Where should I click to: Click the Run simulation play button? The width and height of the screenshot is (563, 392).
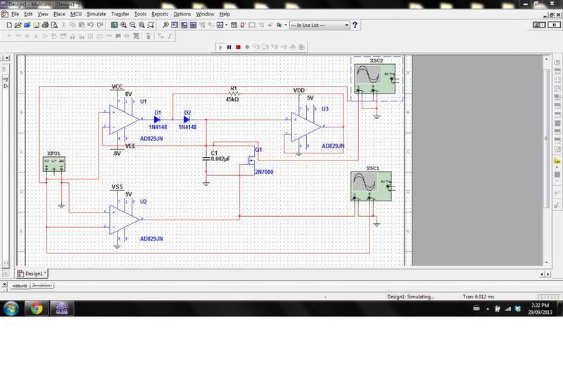click(220, 47)
